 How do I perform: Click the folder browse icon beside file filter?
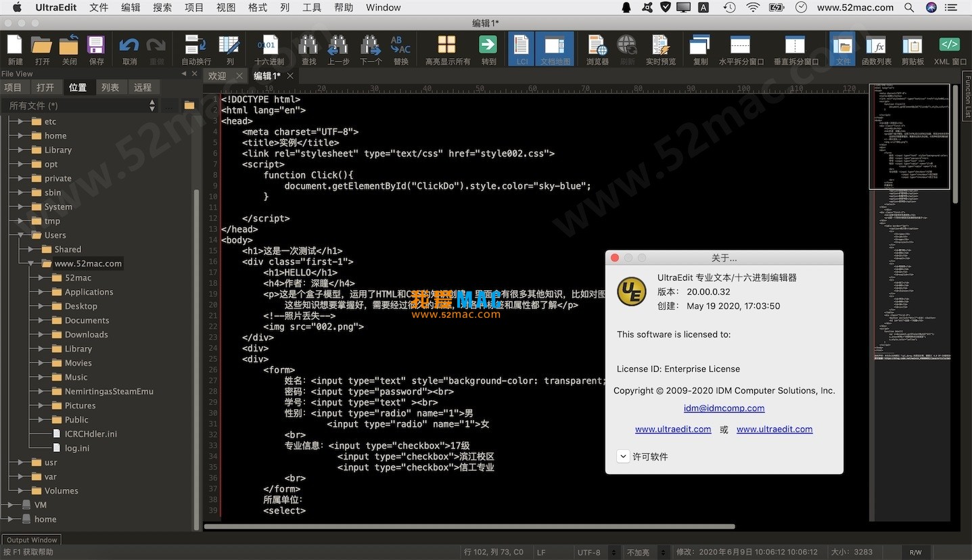(x=189, y=106)
